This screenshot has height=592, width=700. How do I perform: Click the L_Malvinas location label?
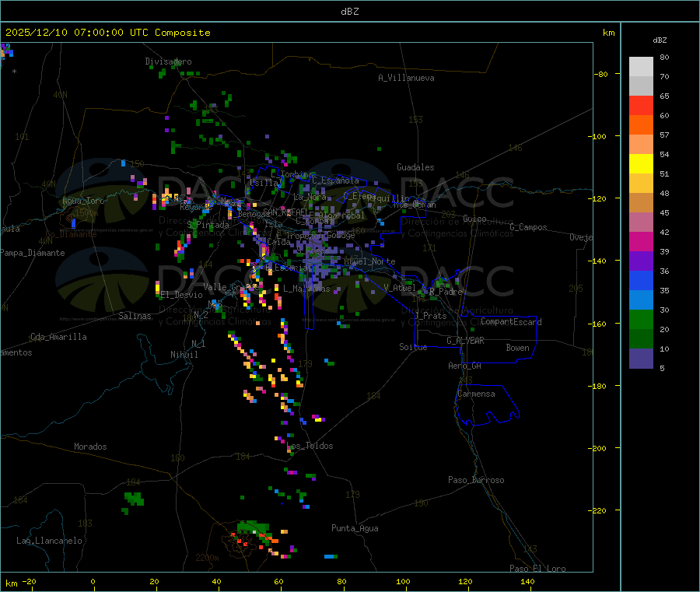tap(306, 289)
